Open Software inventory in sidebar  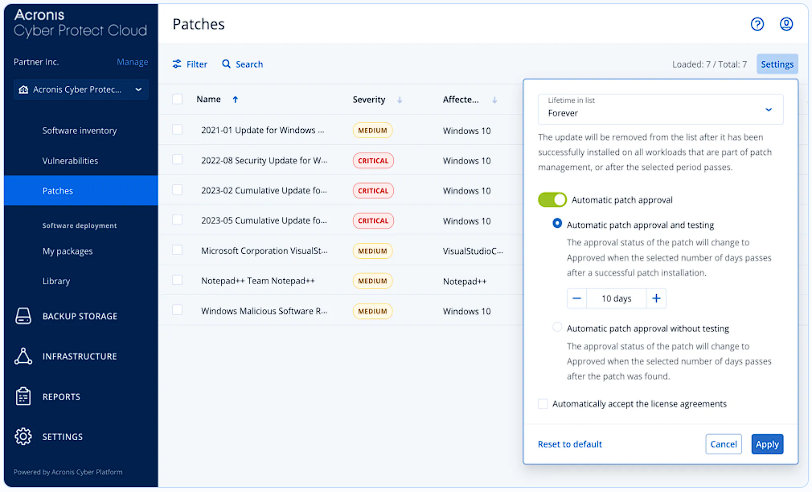[x=79, y=131]
